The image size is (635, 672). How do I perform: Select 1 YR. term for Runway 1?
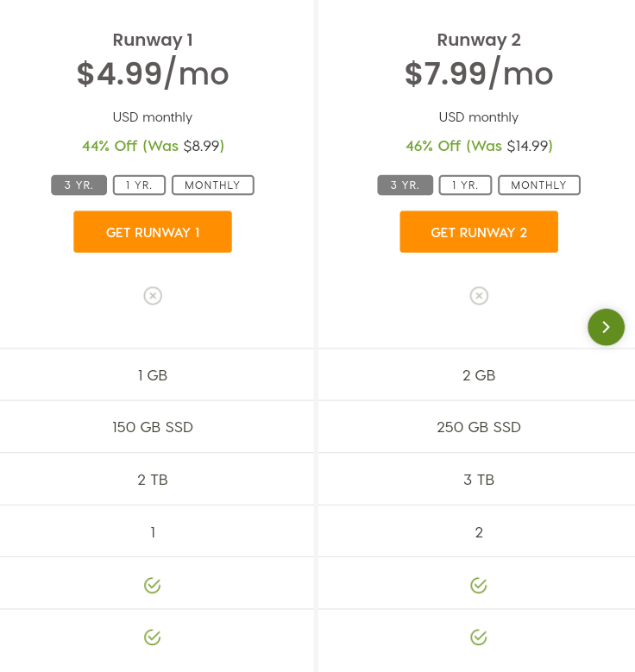click(140, 185)
